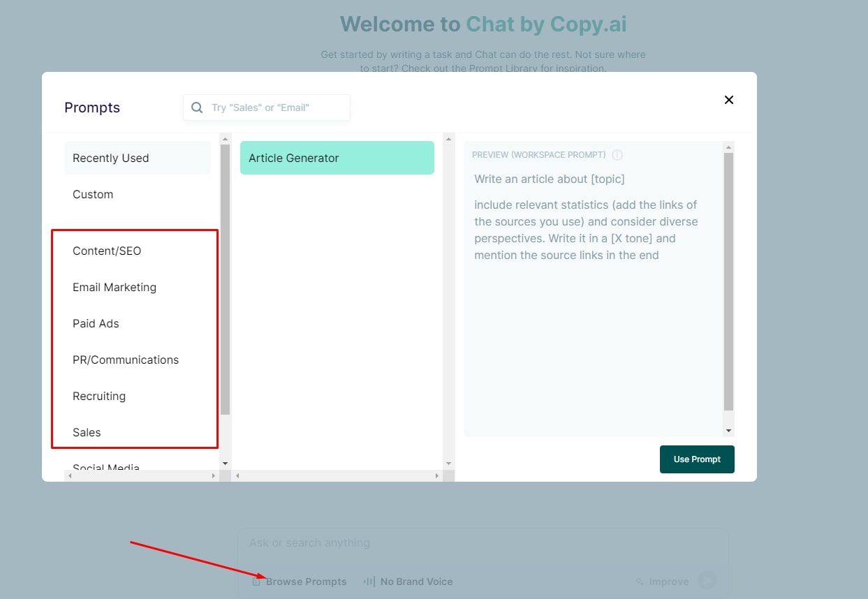The image size is (868, 599).
Task: Click the category list scroll down arrow
Action: (225, 463)
